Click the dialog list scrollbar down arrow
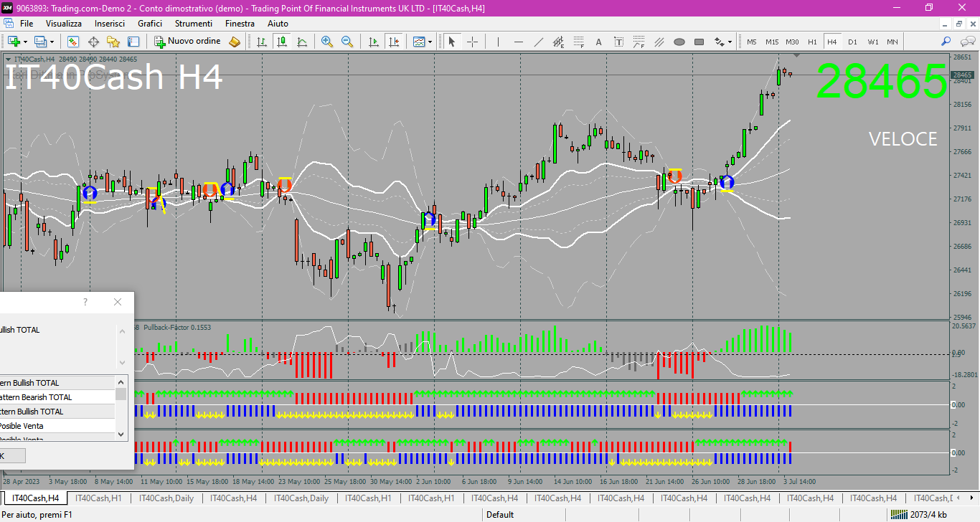The image size is (980, 522). coord(121,434)
